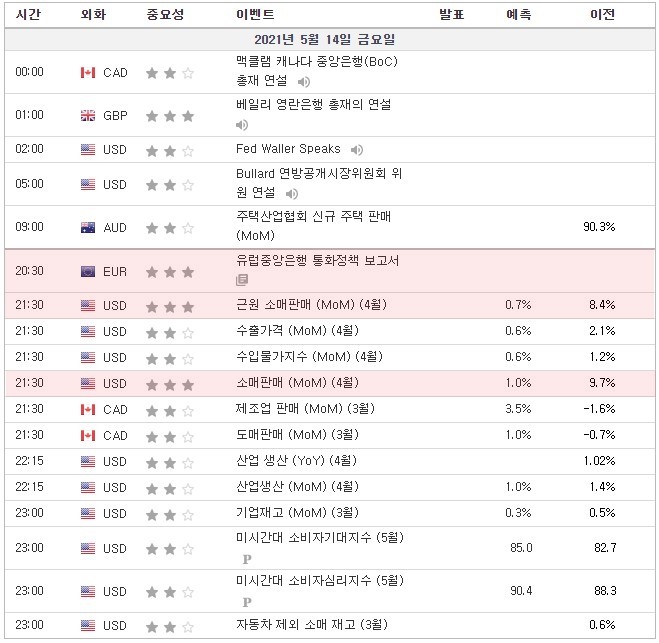
Task: Click the UK flag in the GBP row
Action: coord(88,116)
